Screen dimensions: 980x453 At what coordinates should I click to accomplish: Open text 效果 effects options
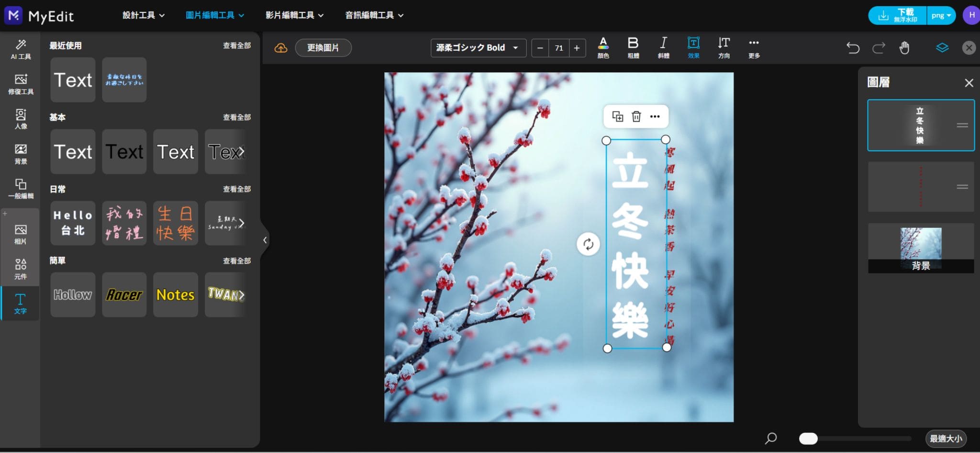[x=694, y=47]
